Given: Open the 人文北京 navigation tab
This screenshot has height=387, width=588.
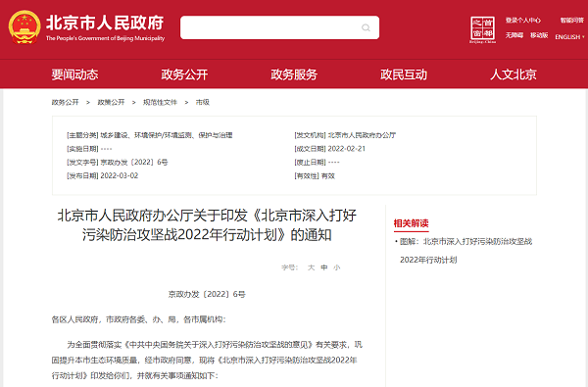Looking at the screenshot, I should point(514,74).
